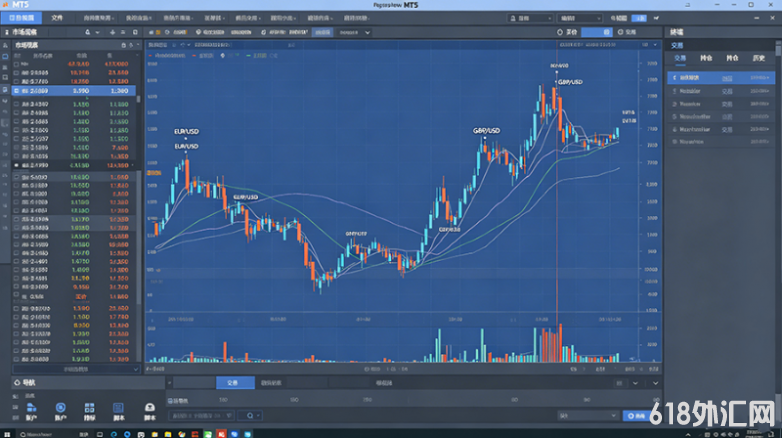
Task: Select the blue highlighted first menu tab
Action: tap(21, 18)
